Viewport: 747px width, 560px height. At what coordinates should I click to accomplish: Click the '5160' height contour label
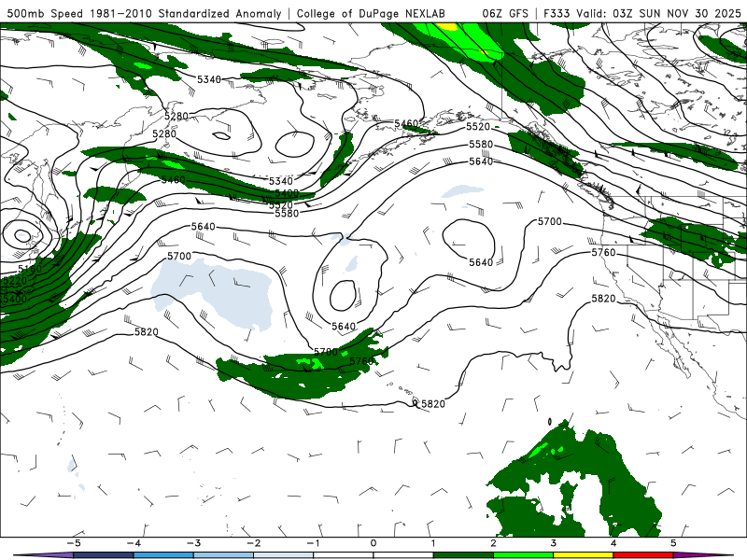coord(30,270)
